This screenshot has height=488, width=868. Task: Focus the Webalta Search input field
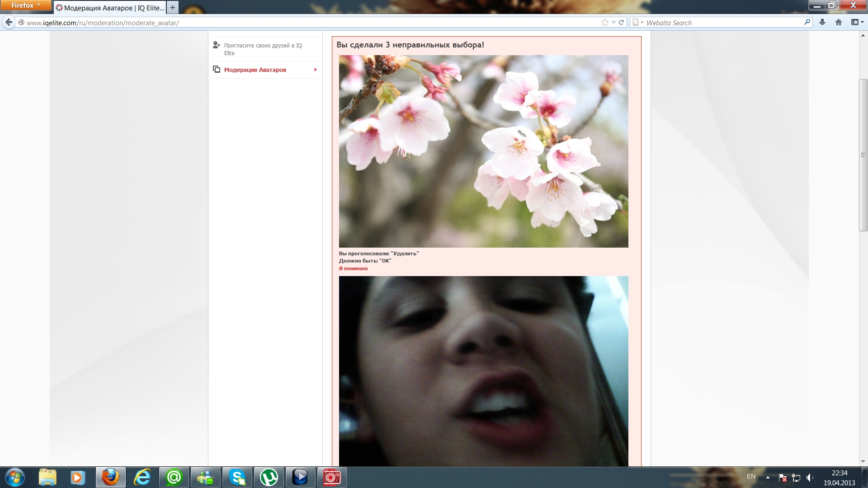pos(723,23)
